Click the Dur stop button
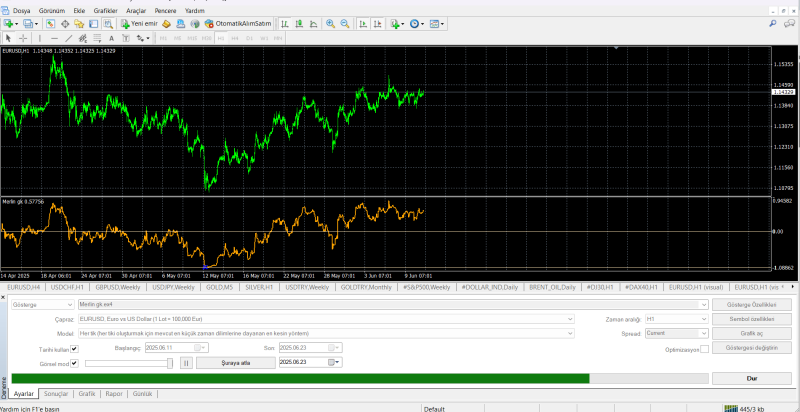This screenshot has height=412, width=800. [752, 378]
